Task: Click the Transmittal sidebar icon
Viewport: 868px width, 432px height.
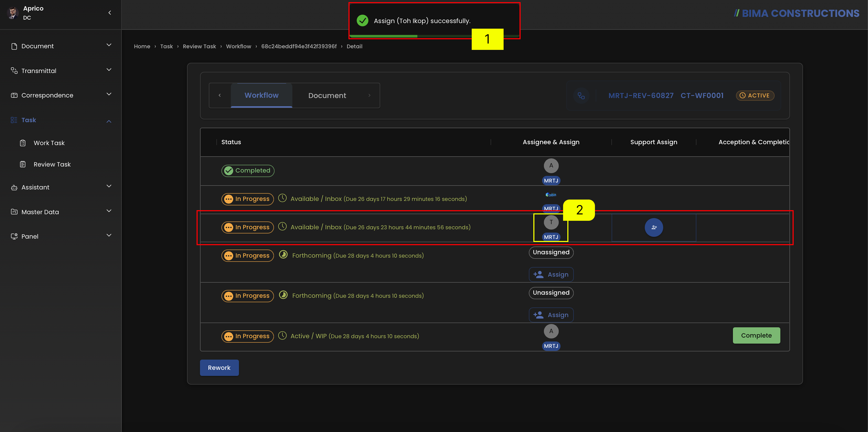Action: click(14, 70)
